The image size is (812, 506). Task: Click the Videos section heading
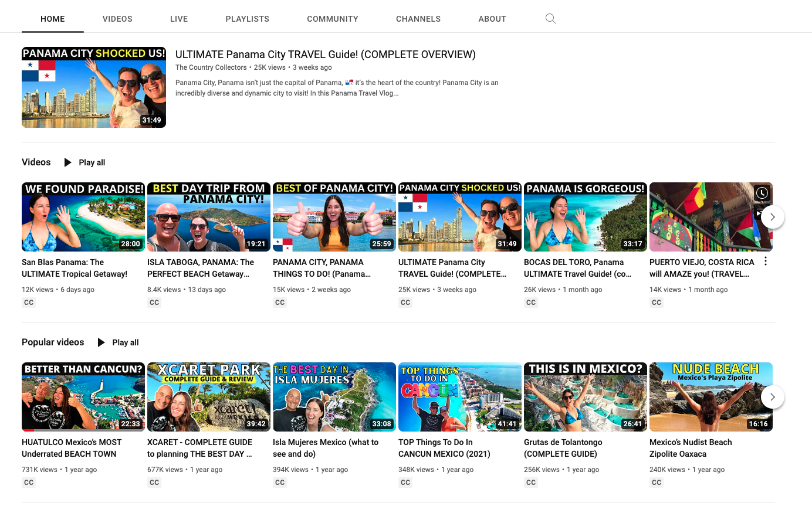[36, 162]
